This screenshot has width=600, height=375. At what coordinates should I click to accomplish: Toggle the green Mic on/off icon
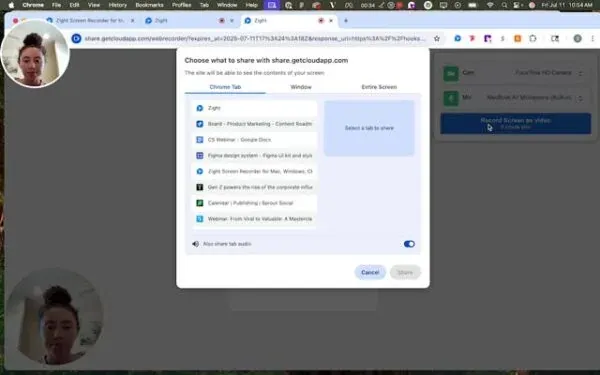451,98
